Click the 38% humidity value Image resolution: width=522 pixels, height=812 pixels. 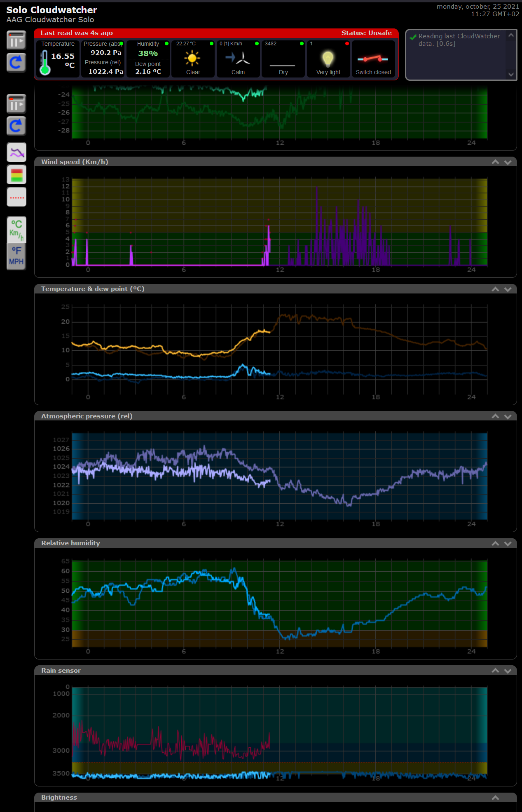tap(148, 54)
